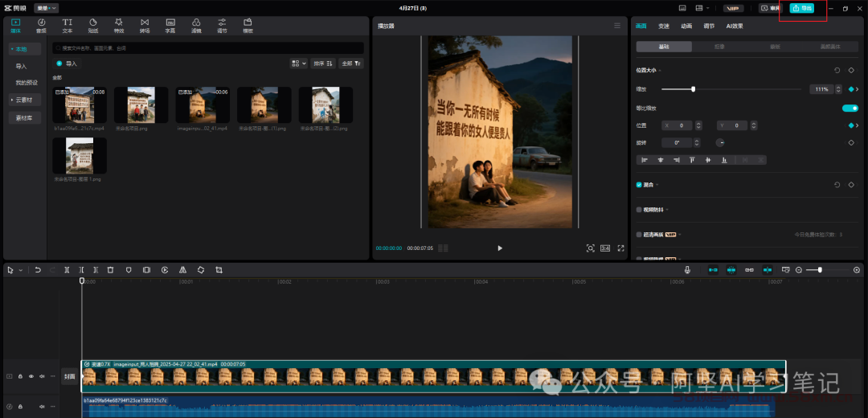Open 我的预设 in the sidebar

point(27,83)
